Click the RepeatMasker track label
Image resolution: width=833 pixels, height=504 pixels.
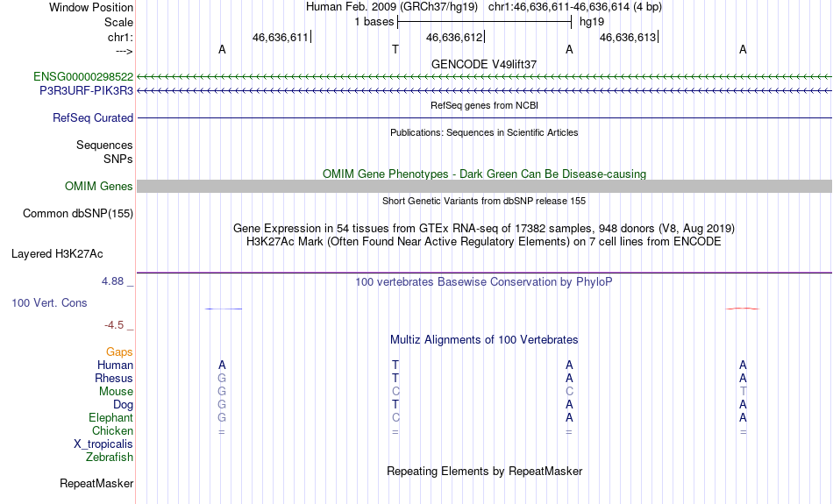coord(96,483)
